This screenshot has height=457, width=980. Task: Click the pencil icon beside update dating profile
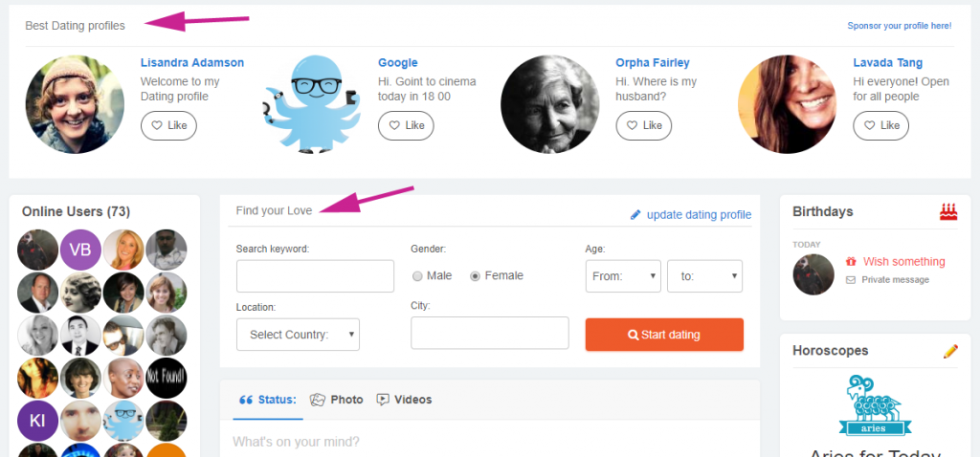coord(635,215)
